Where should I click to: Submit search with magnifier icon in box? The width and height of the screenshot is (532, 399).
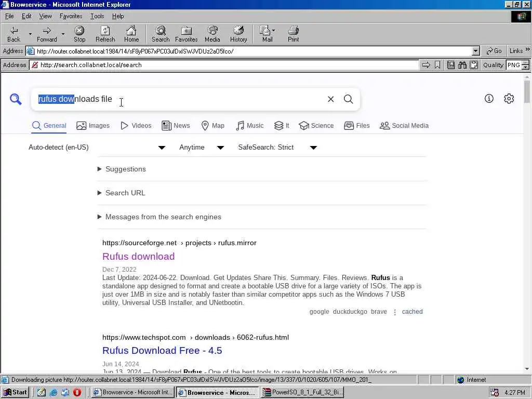pos(349,99)
